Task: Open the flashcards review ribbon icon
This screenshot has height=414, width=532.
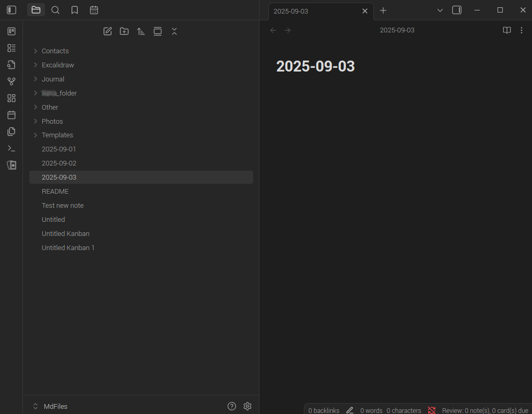Action: [x=11, y=165]
